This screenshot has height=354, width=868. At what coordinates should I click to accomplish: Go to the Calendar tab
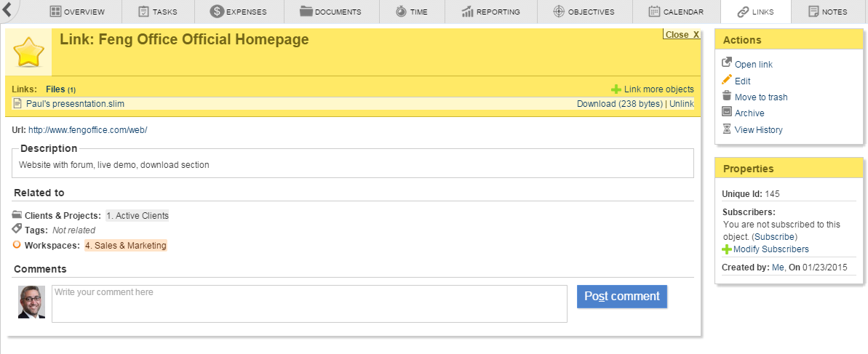(676, 12)
